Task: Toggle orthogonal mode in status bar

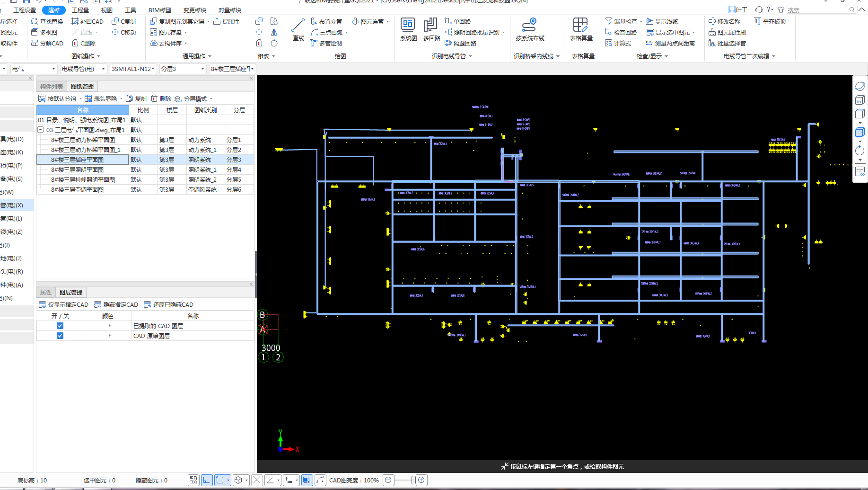Action: click(x=207, y=480)
